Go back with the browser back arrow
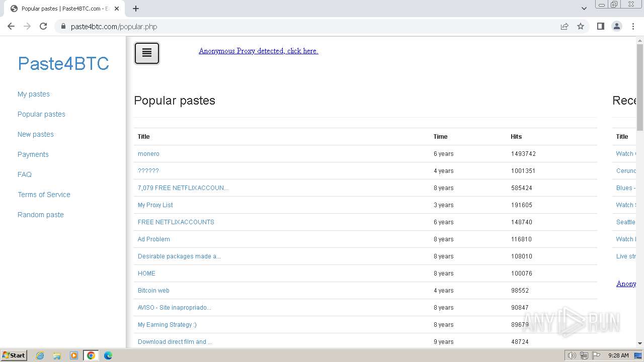This screenshot has width=644, height=362. point(11,26)
